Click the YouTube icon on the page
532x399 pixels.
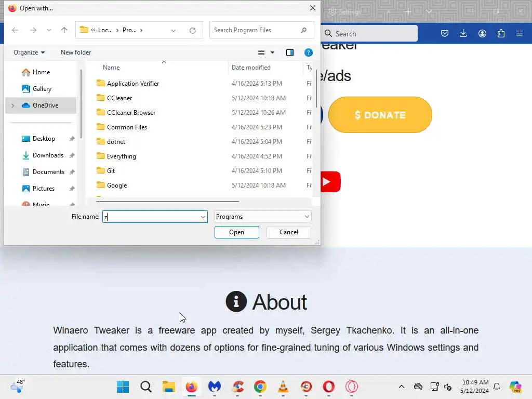click(330, 182)
